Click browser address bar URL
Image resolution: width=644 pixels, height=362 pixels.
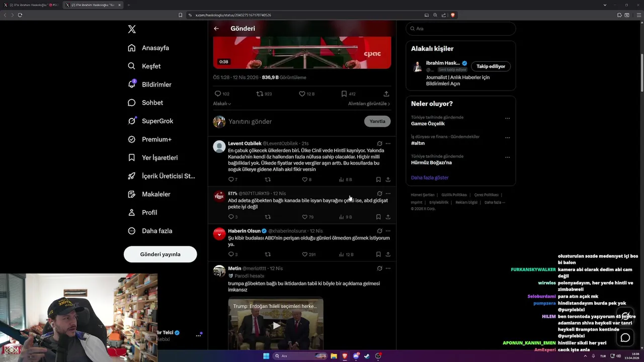[233, 15]
